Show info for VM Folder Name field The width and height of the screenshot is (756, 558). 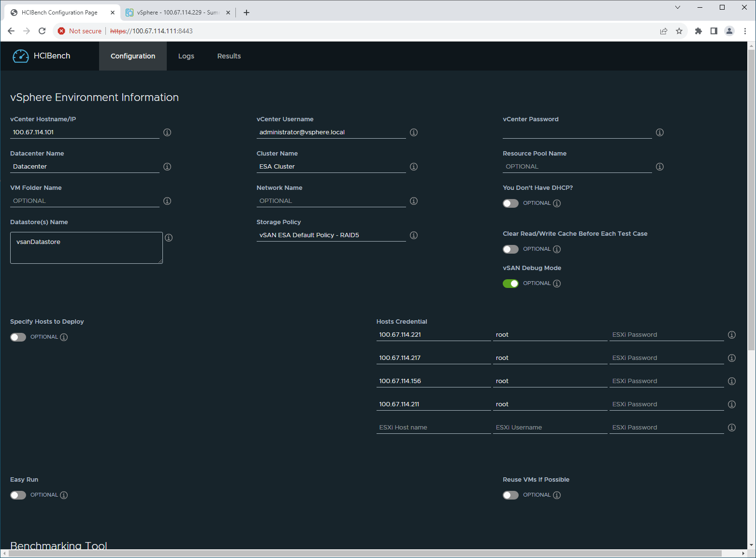167,201
